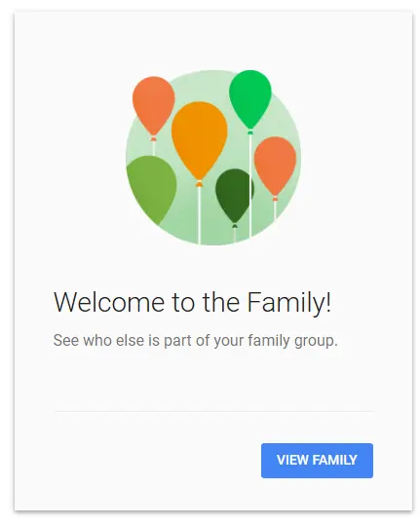
Task: Click the white string of the yellow-orange balloon
Action: (200, 215)
